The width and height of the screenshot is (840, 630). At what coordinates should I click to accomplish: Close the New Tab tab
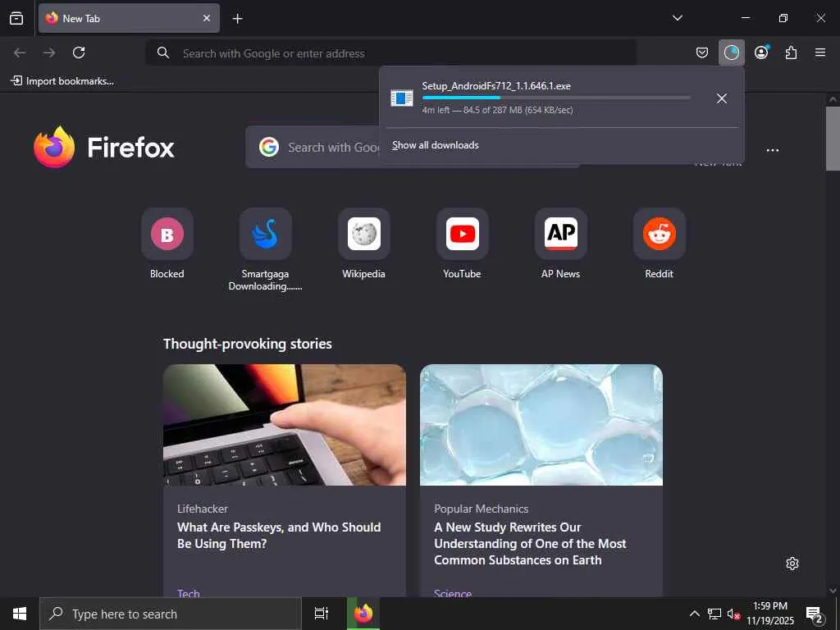[x=206, y=18]
